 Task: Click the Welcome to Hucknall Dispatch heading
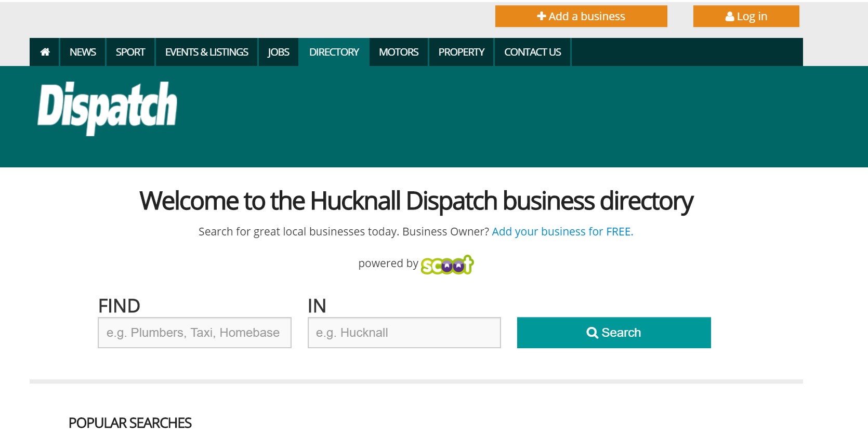416,201
